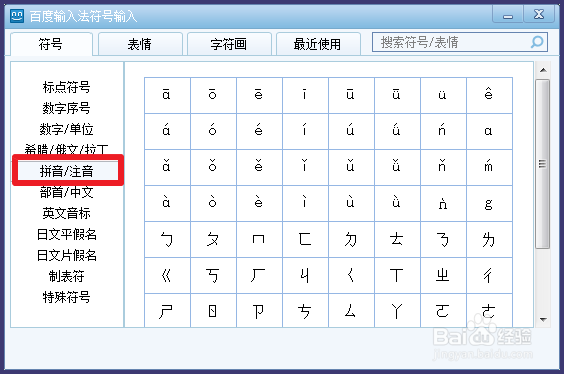Screen dimensions: 564x374
Task: Insert the ɡ symbol in the fourth row
Action: click(490, 203)
